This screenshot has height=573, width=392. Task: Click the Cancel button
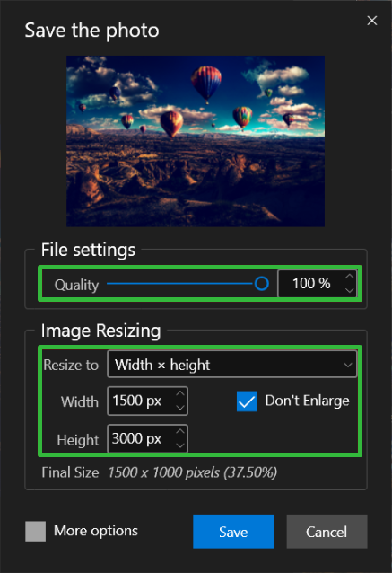[x=327, y=532]
